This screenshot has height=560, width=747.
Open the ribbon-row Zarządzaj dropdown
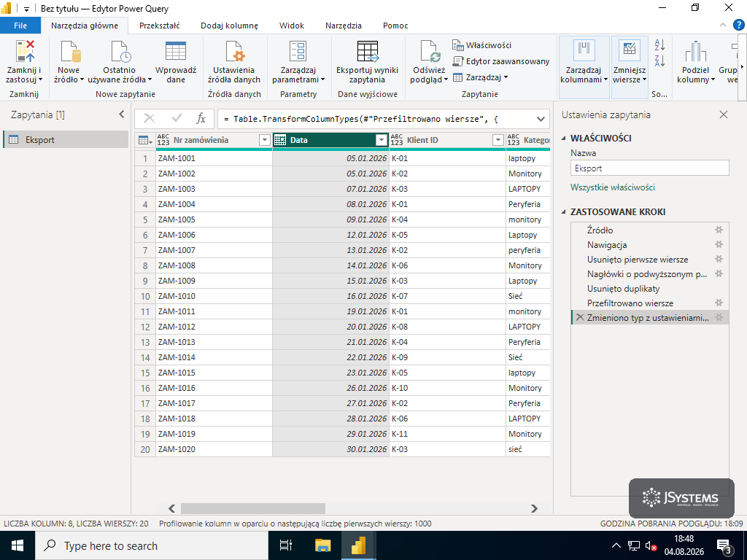[480, 77]
